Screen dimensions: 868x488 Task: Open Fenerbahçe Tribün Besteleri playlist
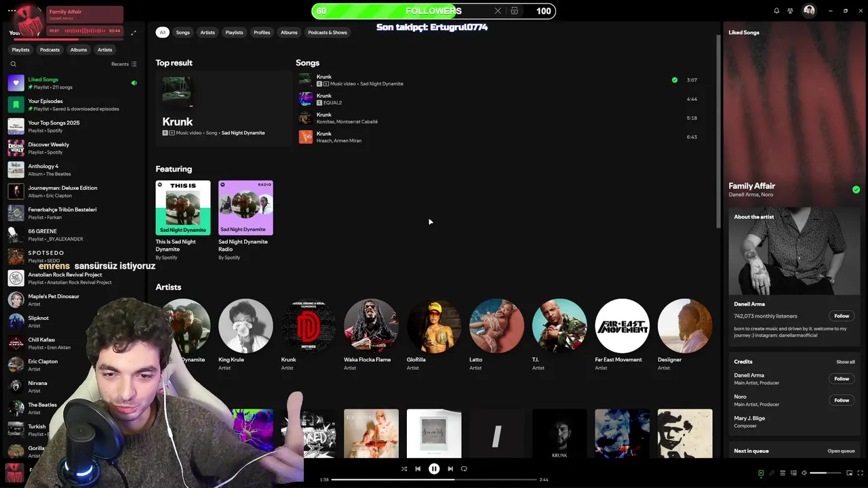pos(73,213)
